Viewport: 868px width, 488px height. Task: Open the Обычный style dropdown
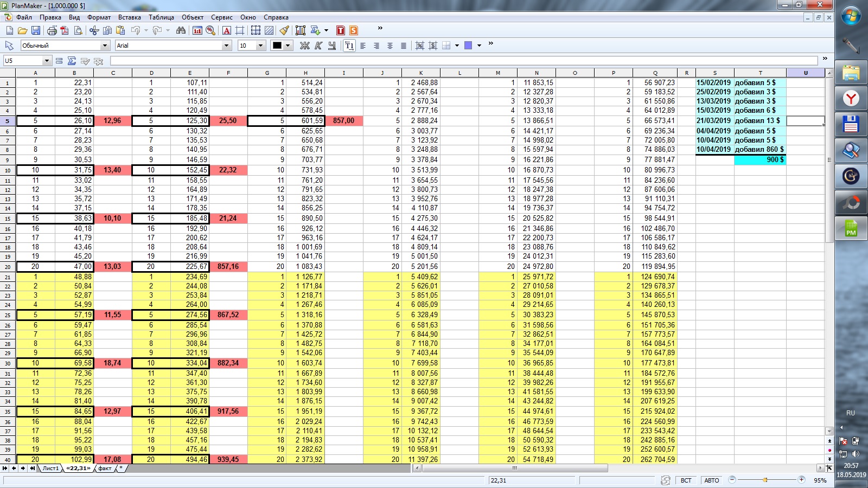coord(105,46)
